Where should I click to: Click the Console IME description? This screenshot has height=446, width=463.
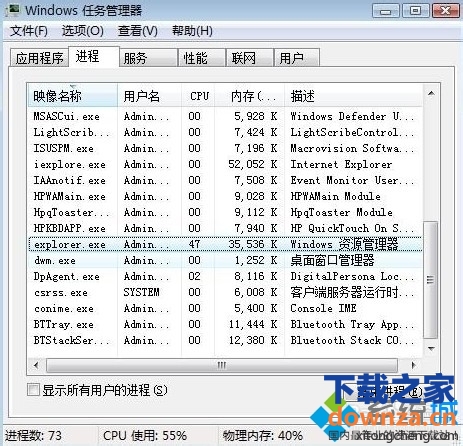323,308
